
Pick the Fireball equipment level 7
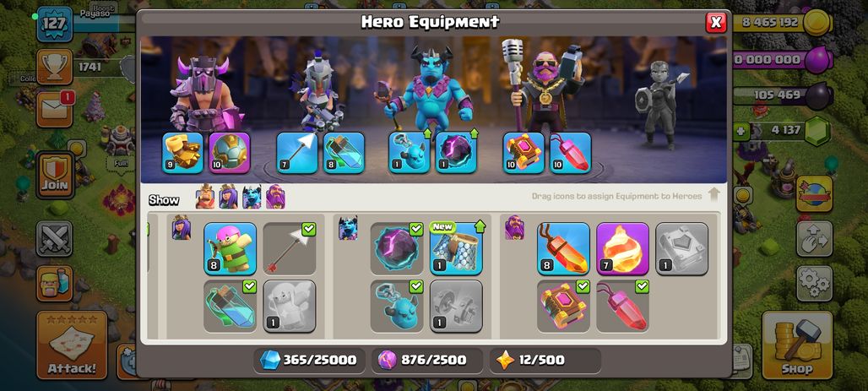point(623,248)
